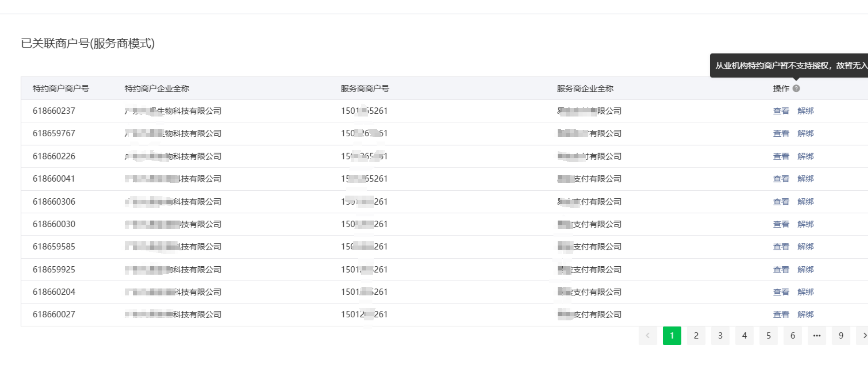Open page 5 of merchant list
Image resolution: width=868 pixels, height=379 pixels.
[768, 335]
